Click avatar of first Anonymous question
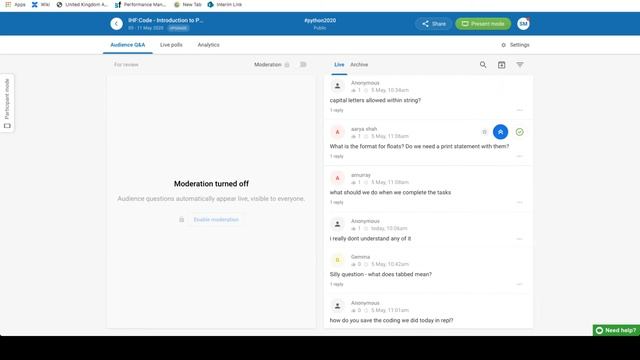The image size is (640, 360). 338,86
